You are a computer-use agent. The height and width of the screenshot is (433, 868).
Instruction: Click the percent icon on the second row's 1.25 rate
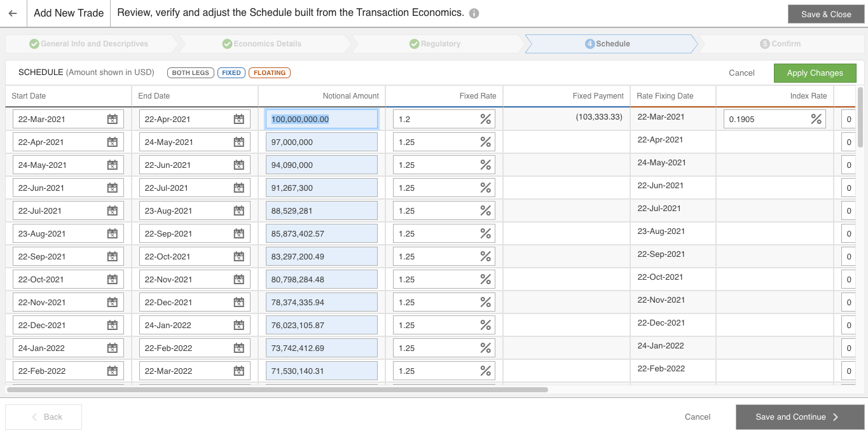(485, 142)
